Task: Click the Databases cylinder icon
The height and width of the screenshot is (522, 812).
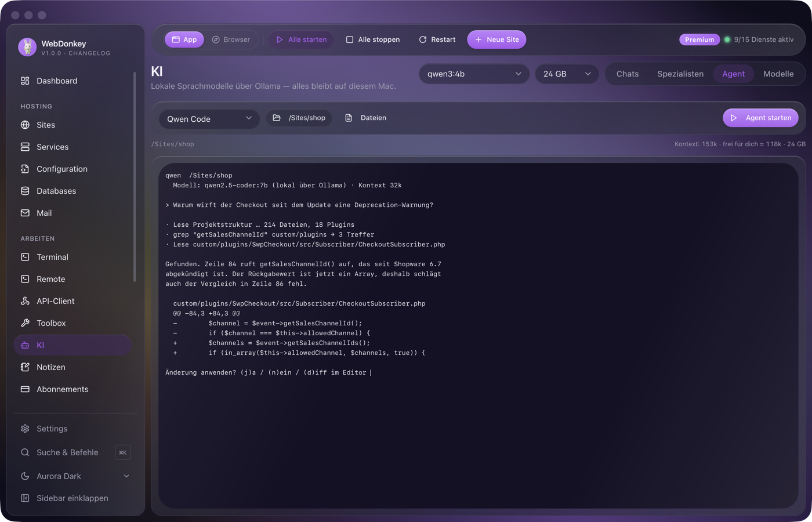Action: [x=25, y=191]
